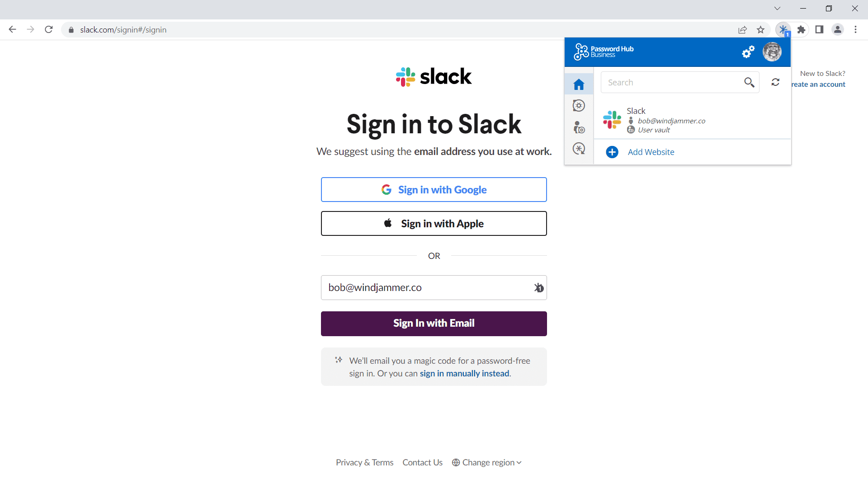
Task: Click the browser extension pin icon in toolbar
Action: (801, 29)
